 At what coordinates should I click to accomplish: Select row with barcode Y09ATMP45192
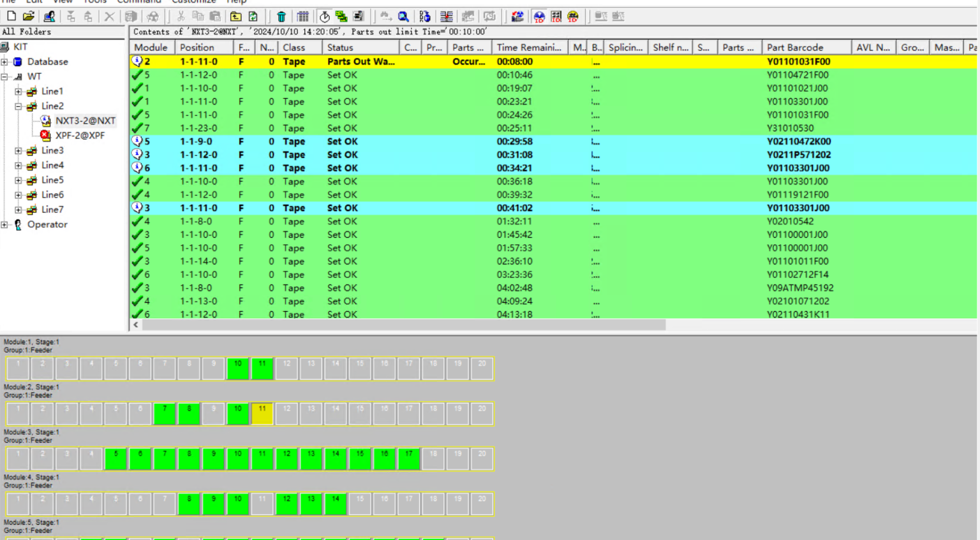pyautogui.click(x=553, y=288)
